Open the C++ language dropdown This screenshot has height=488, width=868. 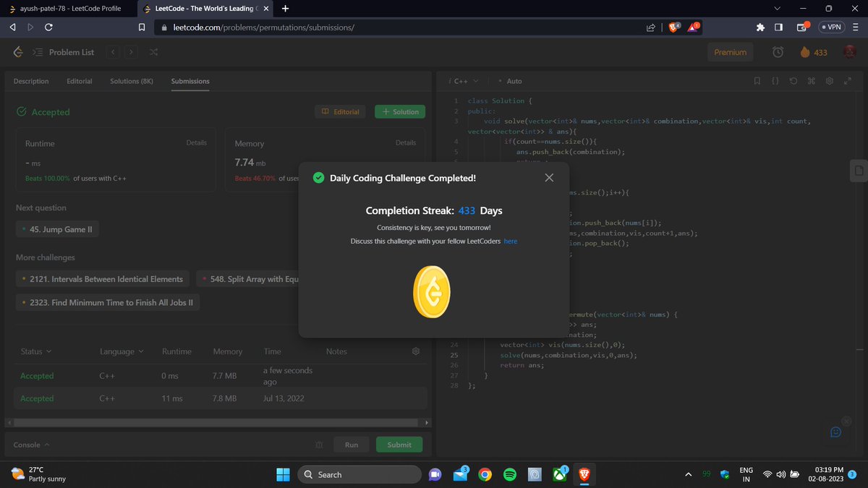[x=465, y=81]
